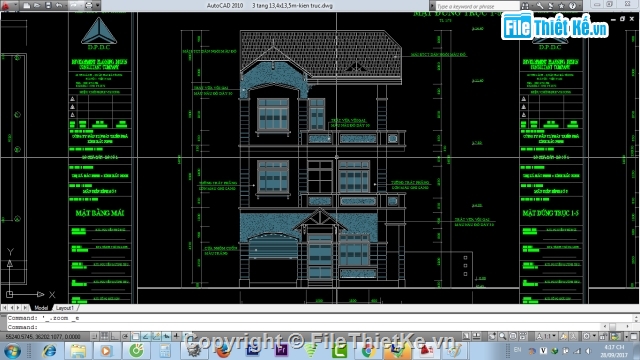
Task: Open SteeringWheels from the status bar
Action: 513,336
